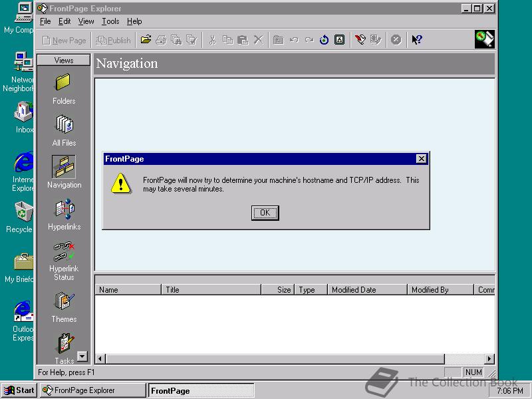Click the Help pointer question mark icon
The image size is (532, 399).
click(417, 40)
